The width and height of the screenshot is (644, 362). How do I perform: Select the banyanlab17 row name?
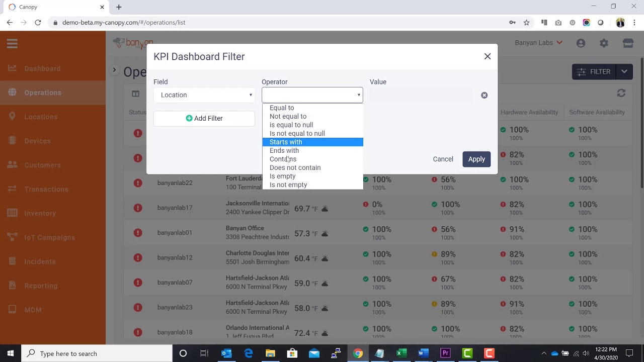tap(175, 208)
